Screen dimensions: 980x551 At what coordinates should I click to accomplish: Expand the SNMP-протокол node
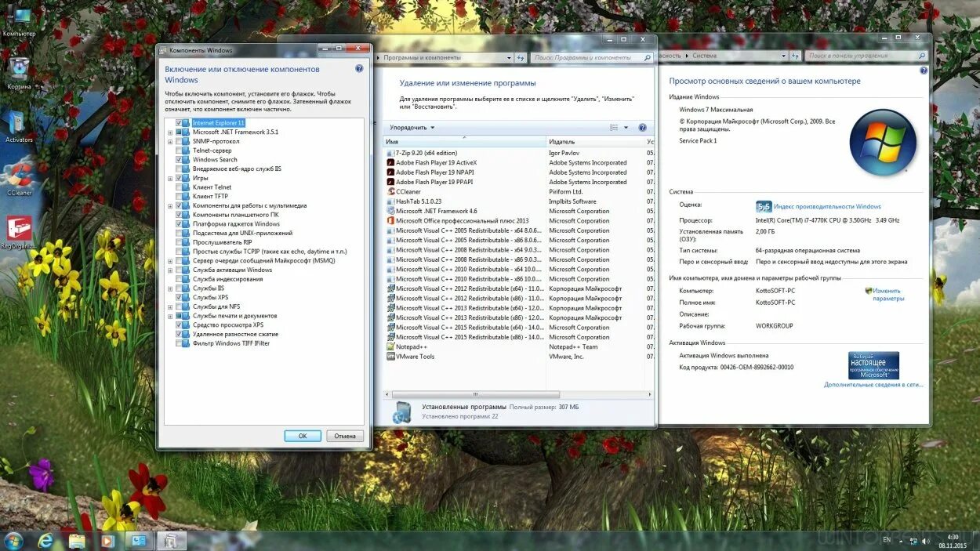170,142
